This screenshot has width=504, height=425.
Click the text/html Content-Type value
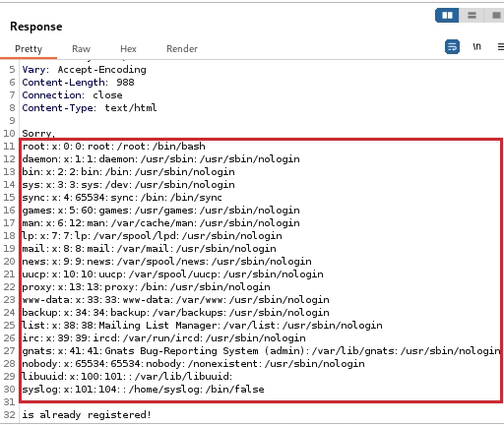131,108
